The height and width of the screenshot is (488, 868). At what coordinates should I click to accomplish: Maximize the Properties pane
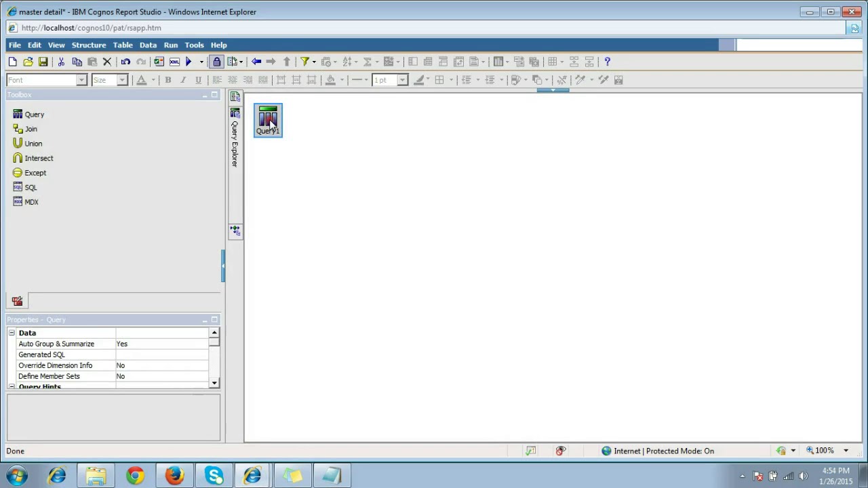214,320
